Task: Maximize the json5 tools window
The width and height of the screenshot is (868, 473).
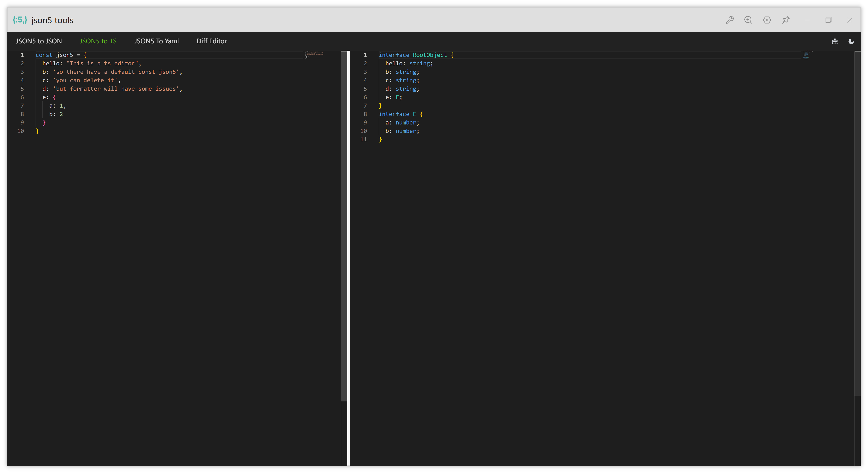Action: click(x=829, y=20)
